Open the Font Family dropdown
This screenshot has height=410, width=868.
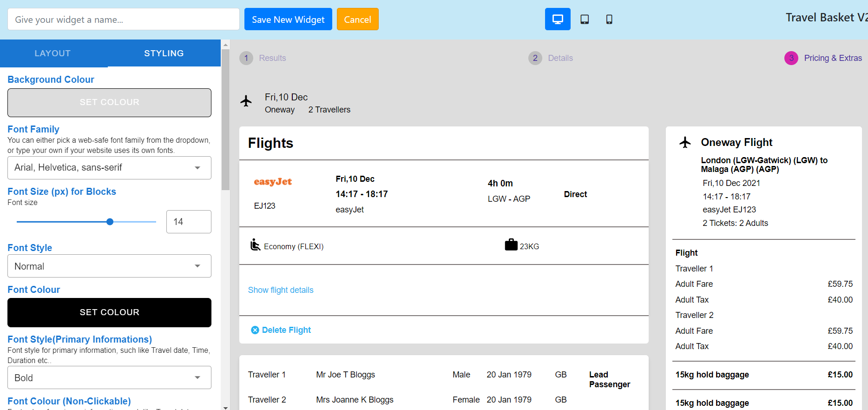[109, 168]
